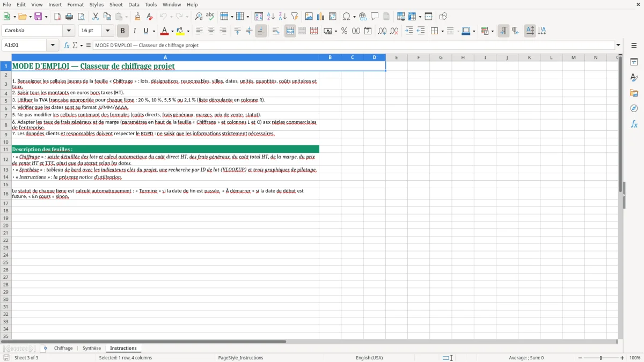The height and width of the screenshot is (362, 644).
Task: Activate Clone Formatting paintbrush
Action: click(x=137, y=17)
